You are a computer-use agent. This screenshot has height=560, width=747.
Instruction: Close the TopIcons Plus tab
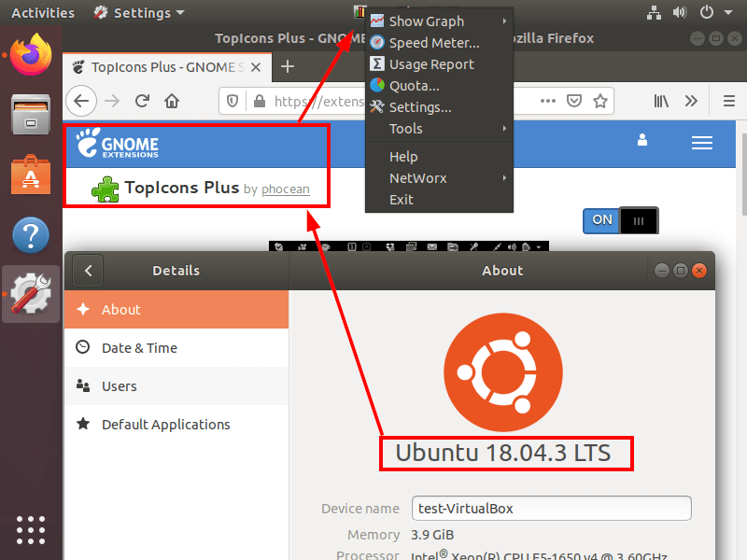tap(256, 67)
